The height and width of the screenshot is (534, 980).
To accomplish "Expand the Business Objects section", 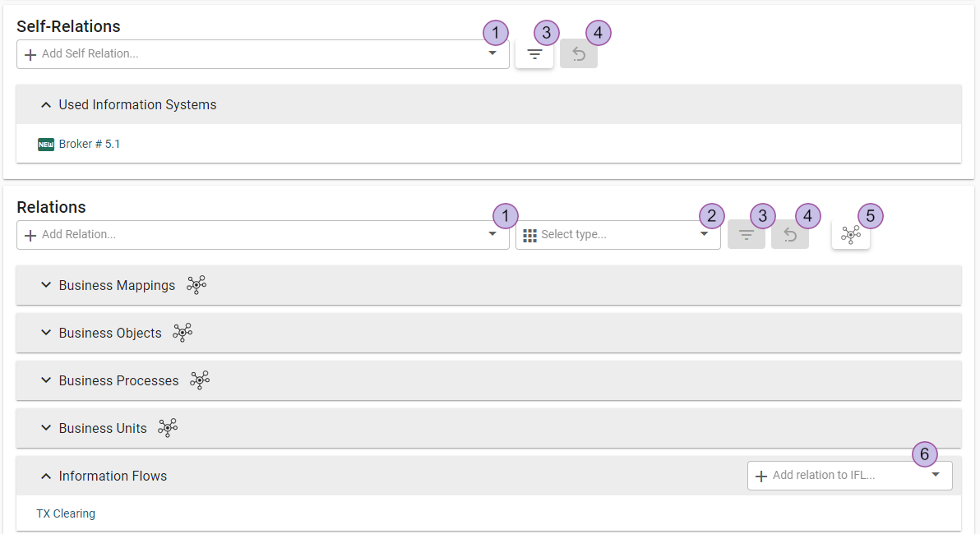I will pos(46,333).
